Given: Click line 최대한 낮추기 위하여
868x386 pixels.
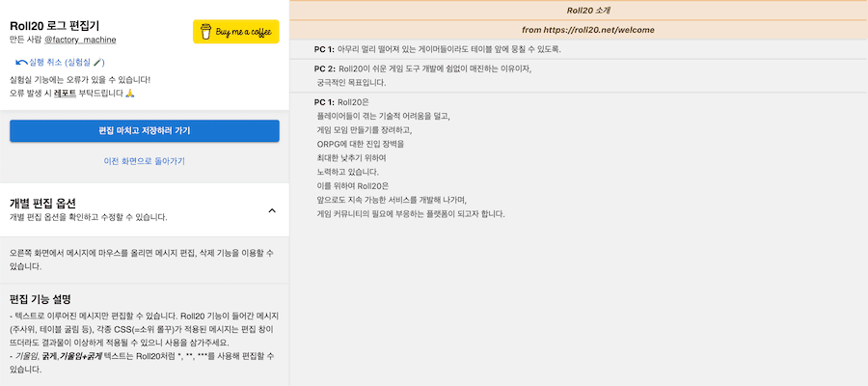Looking at the screenshot, I should (351, 158).
